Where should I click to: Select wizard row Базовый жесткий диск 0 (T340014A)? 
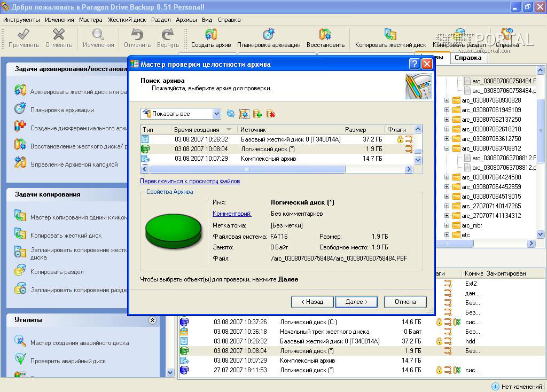(x=277, y=139)
